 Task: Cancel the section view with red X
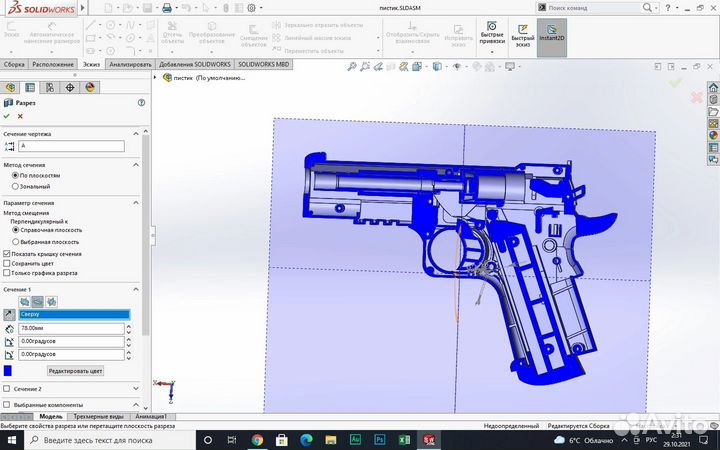[20, 116]
